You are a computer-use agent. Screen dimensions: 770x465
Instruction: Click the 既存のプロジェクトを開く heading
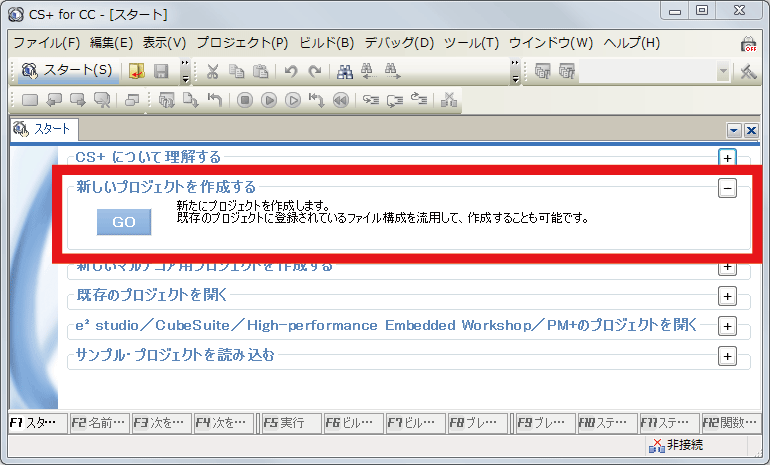click(152, 295)
